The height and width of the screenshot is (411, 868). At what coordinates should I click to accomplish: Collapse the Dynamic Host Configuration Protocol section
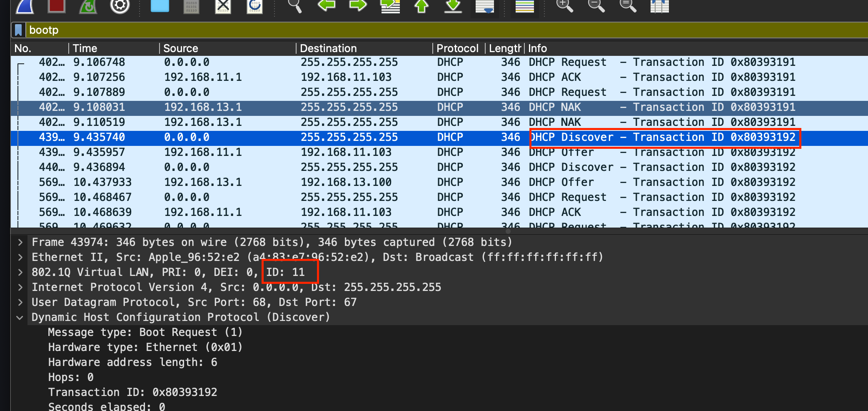[x=20, y=317]
